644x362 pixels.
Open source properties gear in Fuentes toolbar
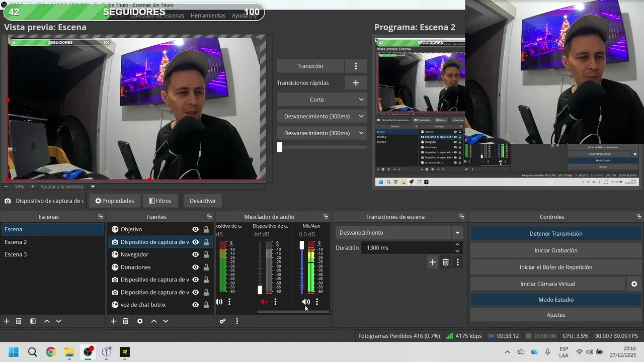click(x=140, y=321)
